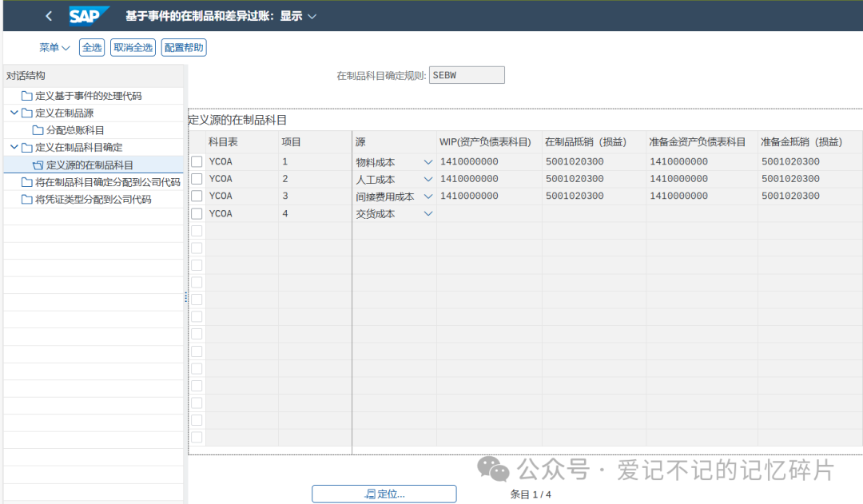Viewport: 863px width, 504px height.
Task: Tick checkbox for row 交货成本
Action: [x=197, y=213]
